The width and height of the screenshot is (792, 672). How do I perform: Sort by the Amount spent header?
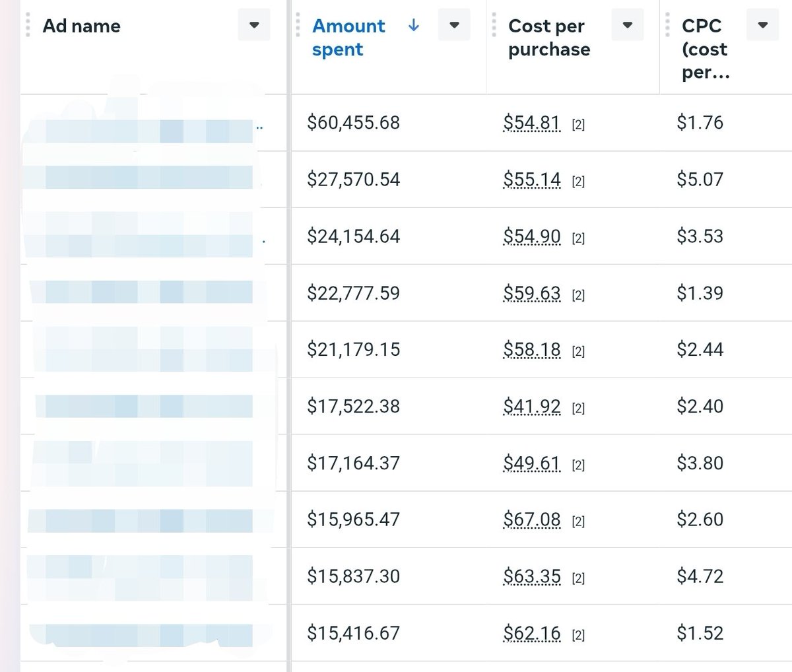click(348, 38)
